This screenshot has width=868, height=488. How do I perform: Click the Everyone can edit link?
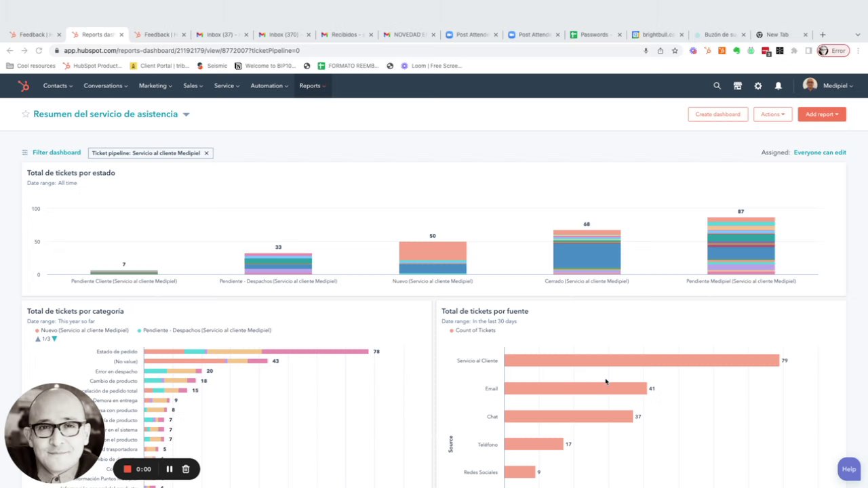pyautogui.click(x=820, y=152)
